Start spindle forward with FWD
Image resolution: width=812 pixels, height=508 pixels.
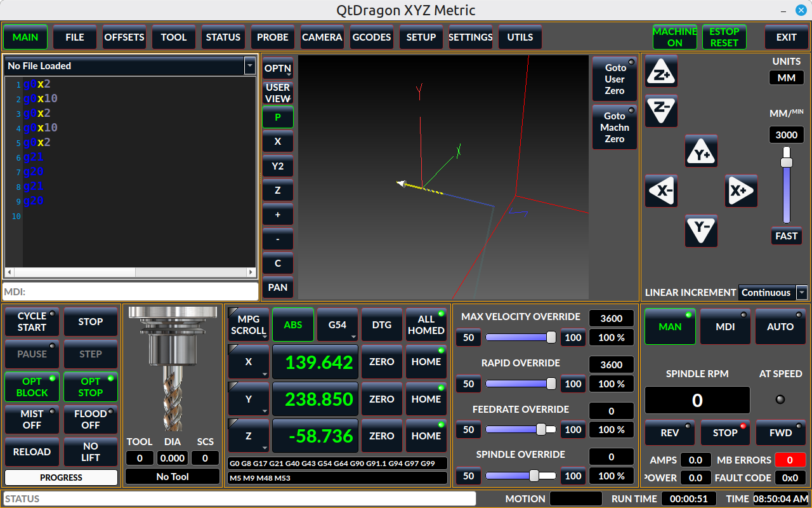[780, 432]
